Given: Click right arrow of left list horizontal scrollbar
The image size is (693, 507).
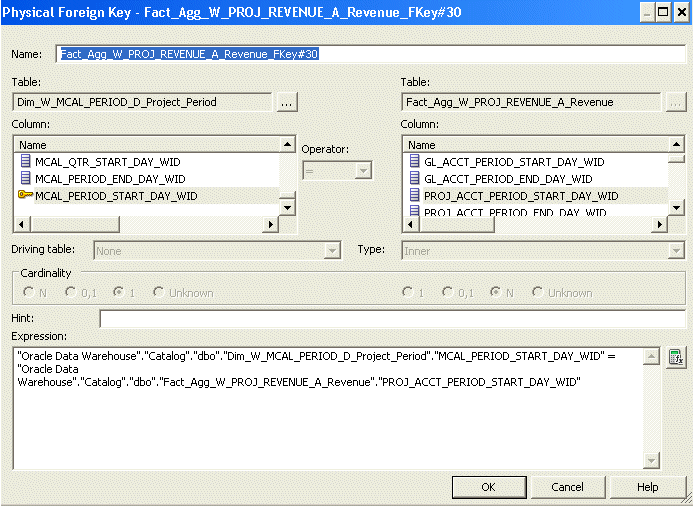Looking at the screenshot, I should [270, 225].
